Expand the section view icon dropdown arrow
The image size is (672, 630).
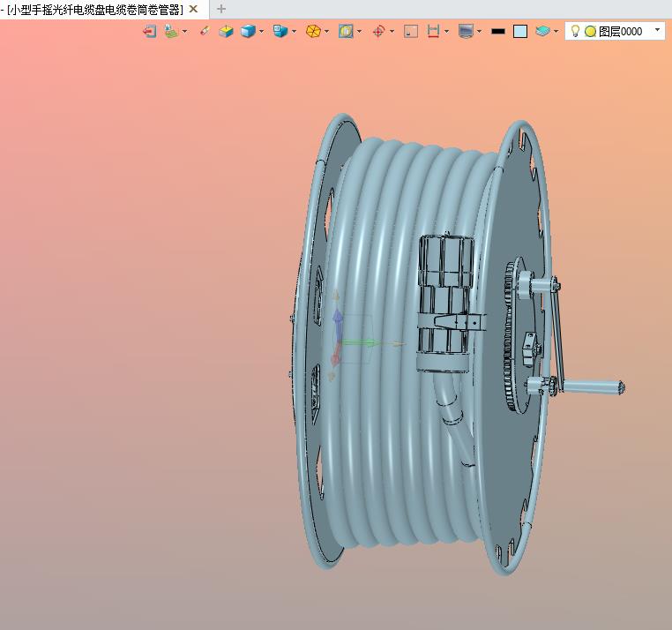click(x=359, y=31)
